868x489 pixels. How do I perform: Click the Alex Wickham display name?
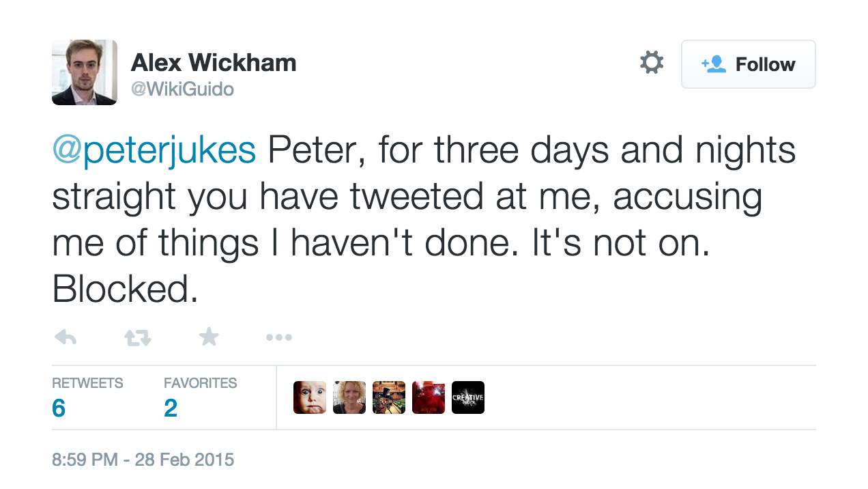point(214,64)
